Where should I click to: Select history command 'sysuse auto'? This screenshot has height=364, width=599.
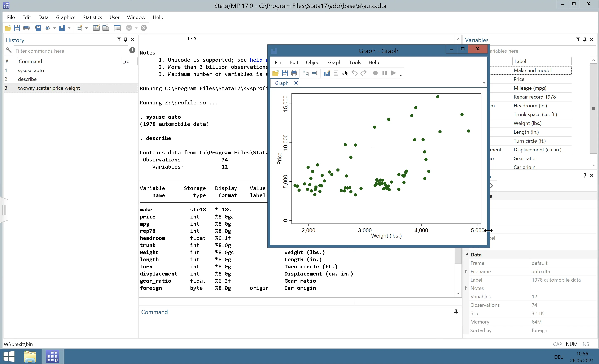(31, 70)
